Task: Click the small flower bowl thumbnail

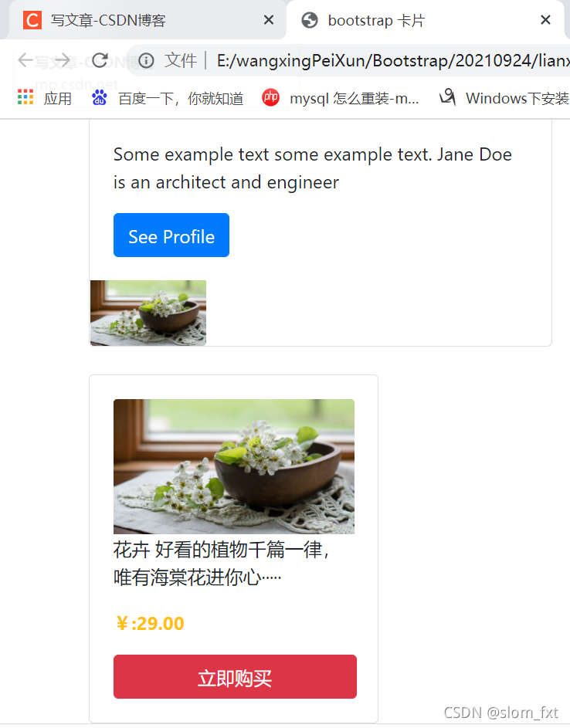Action: 148,313
